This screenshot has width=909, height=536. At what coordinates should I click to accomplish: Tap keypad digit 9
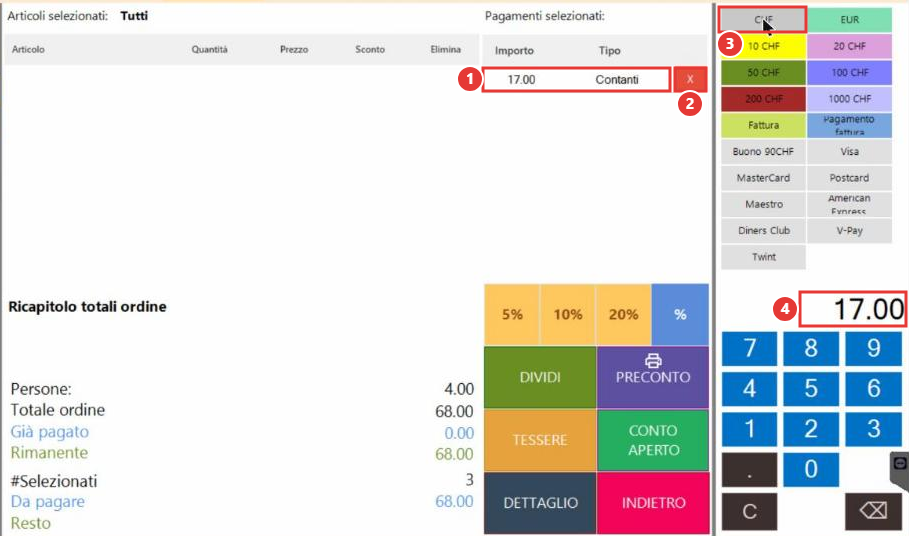(873, 348)
